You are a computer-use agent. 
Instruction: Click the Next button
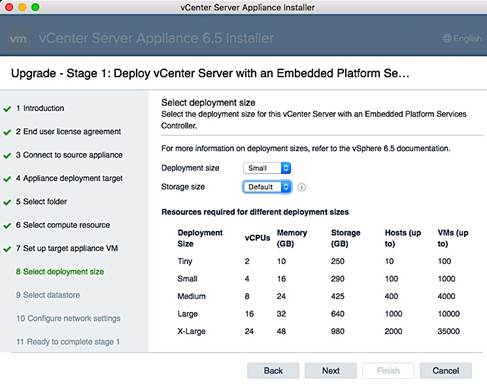tap(331, 371)
